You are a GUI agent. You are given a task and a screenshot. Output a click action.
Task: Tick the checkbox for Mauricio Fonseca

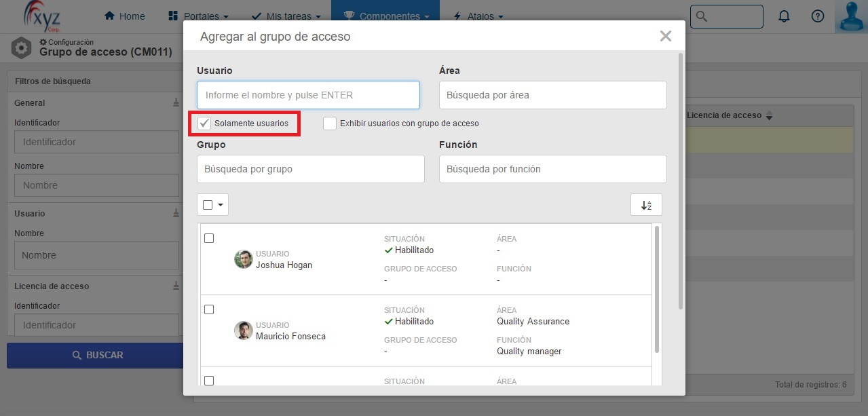[x=209, y=309]
